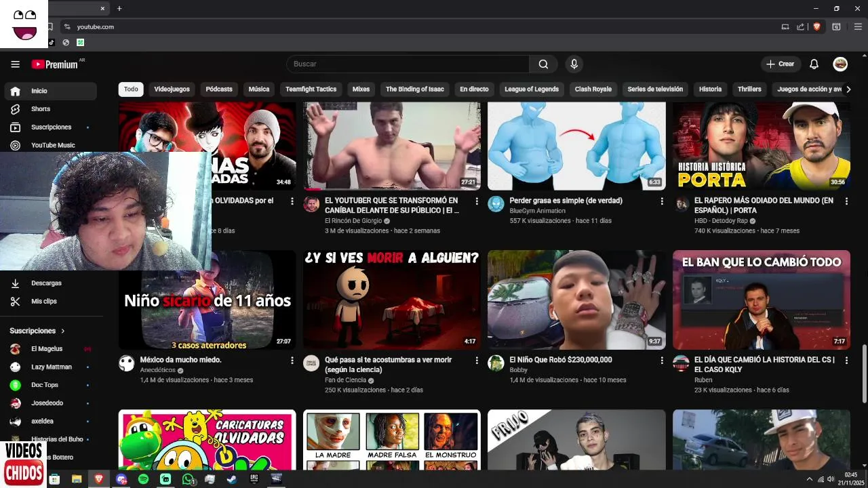The height and width of the screenshot is (488, 868).
Task: Open Descargas in sidebar
Action: pyautogui.click(x=50, y=283)
